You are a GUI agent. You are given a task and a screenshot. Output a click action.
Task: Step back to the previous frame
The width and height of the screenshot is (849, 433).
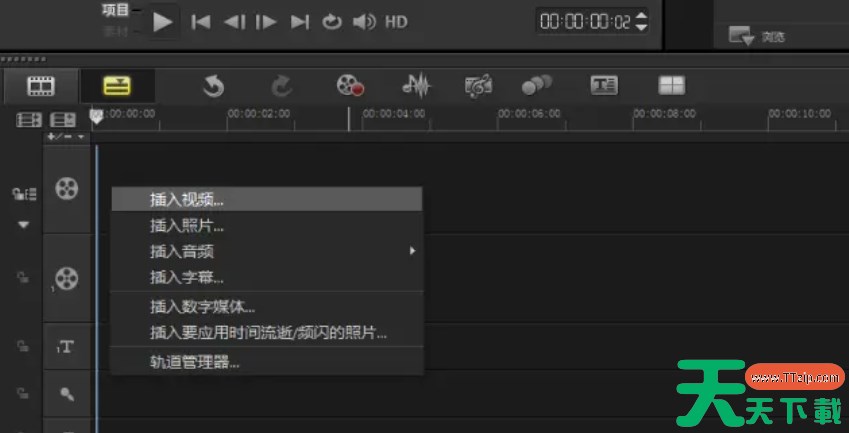coord(234,22)
